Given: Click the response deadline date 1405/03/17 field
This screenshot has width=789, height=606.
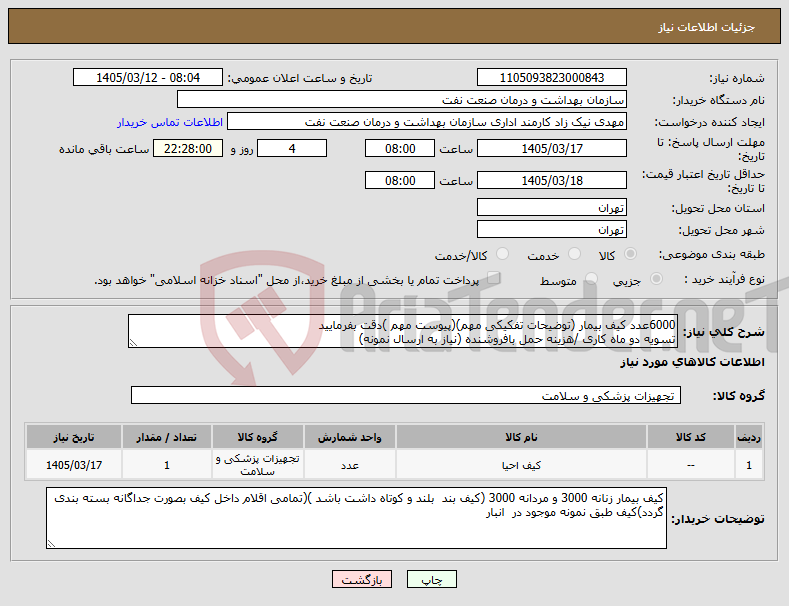Looking at the screenshot, I should 551,148.
